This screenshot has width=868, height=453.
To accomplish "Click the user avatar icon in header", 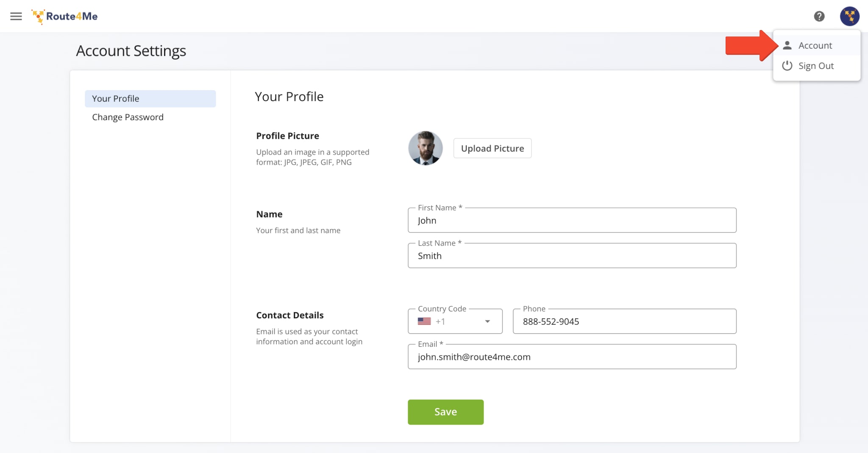I will [849, 17].
